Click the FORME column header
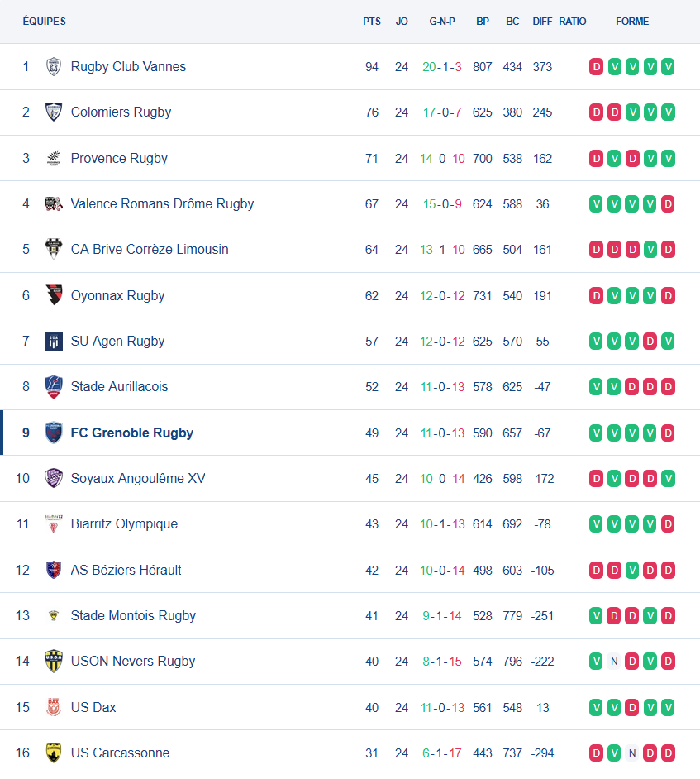The height and width of the screenshot is (779, 700). pos(632,22)
